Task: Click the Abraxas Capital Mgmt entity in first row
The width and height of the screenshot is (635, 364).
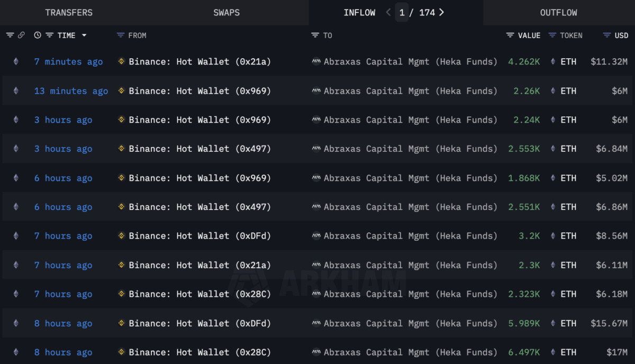Action: [x=410, y=62]
